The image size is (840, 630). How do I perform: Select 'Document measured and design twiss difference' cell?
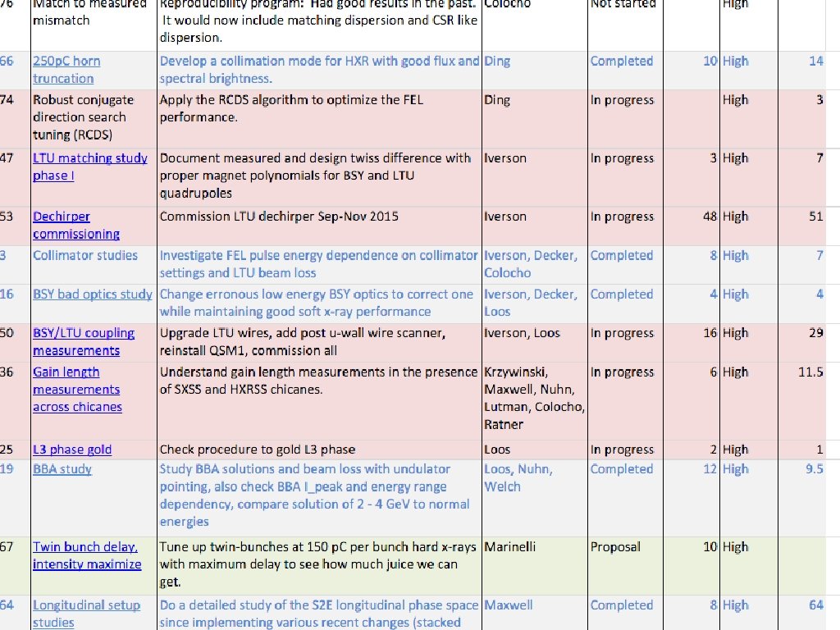319,177
